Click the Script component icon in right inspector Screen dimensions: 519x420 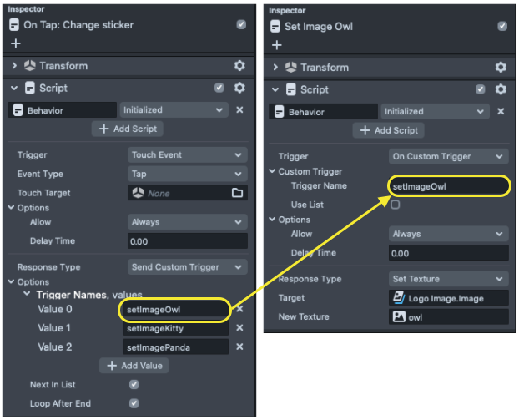[291, 89]
